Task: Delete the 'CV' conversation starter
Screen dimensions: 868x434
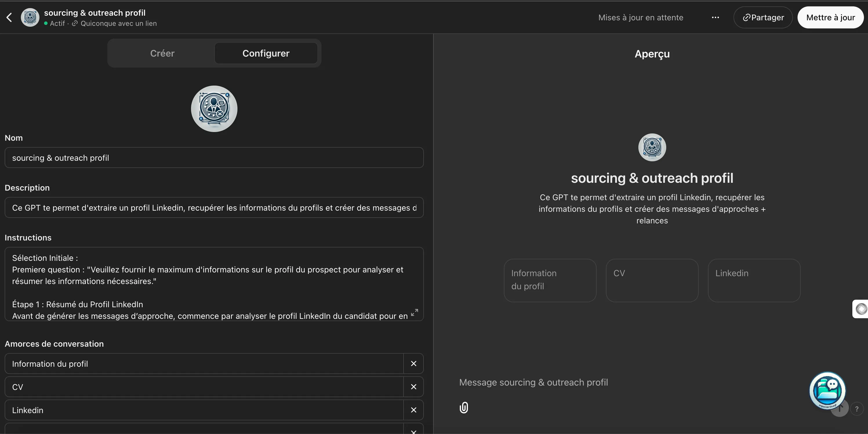Action: [413, 387]
